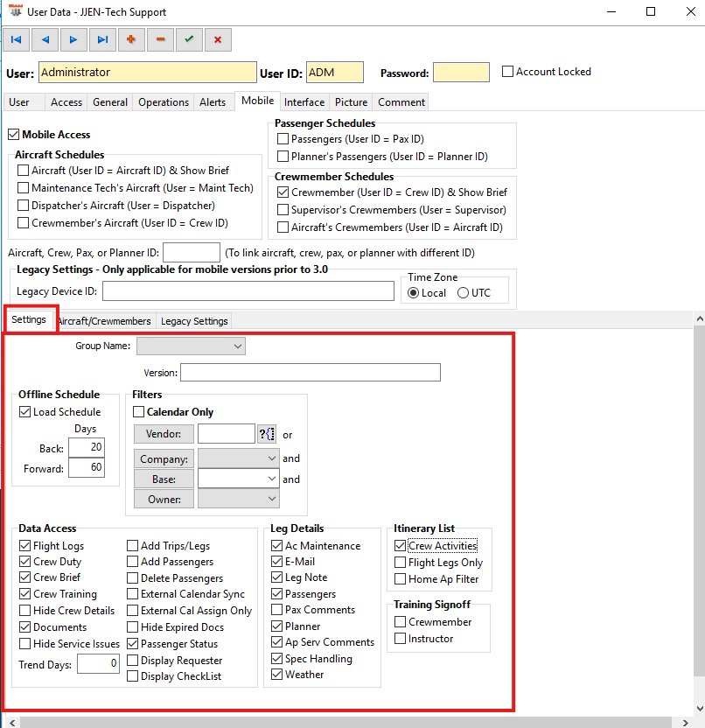The width and height of the screenshot is (705, 728).
Task: Open the Aircraft/Crewmembers sub-tab
Action: (105, 321)
